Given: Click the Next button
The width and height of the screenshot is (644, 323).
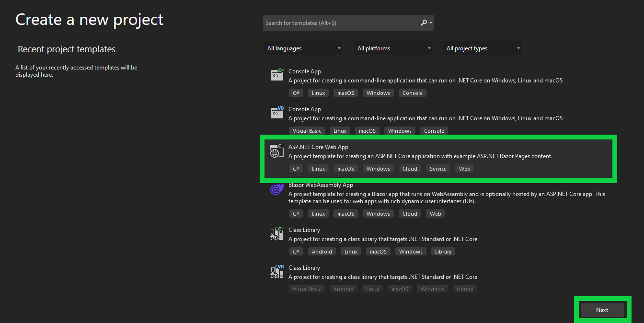Looking at the screenshot, I should point(602,310).
